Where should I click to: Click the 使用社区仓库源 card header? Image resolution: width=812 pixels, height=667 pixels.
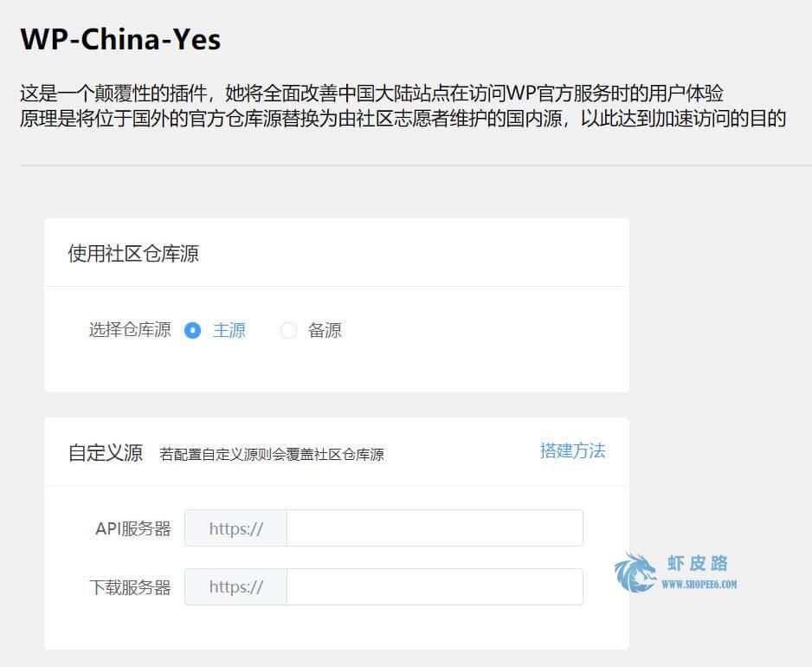pos(133,254)
